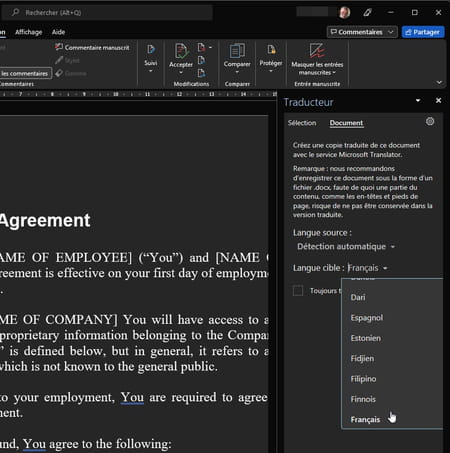Choose Français from language list

[x=392, y=419]
